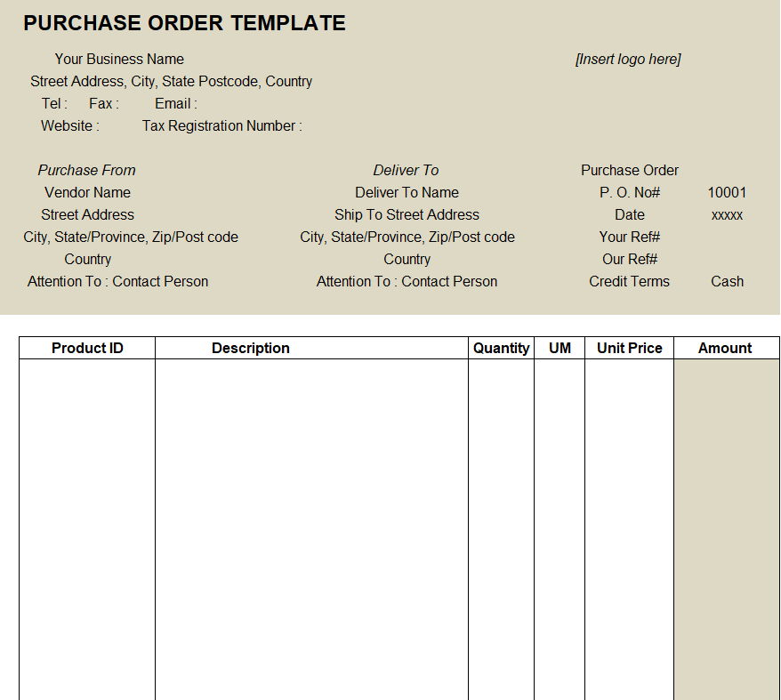Image resolution: width=781 pixels, height=700 pixels.
Task: Click the Website : label
Action: point(69,125)
